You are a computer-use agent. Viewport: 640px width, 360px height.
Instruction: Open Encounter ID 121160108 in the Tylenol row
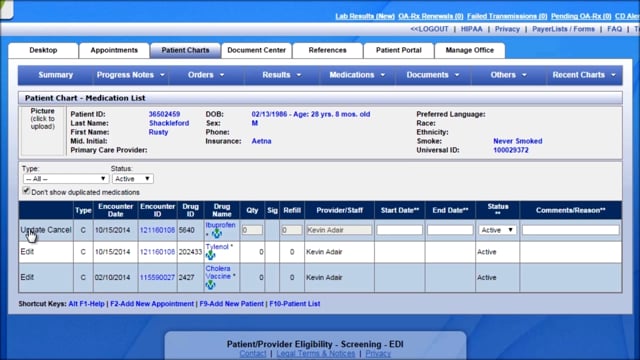click(157, 252)
